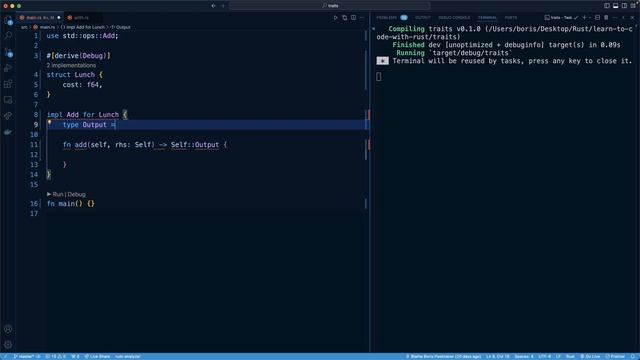Open the Run and Debug view

click(8, 68)
